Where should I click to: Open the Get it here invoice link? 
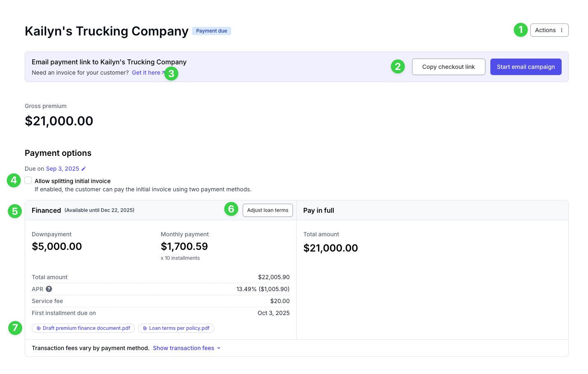point(146,73)
